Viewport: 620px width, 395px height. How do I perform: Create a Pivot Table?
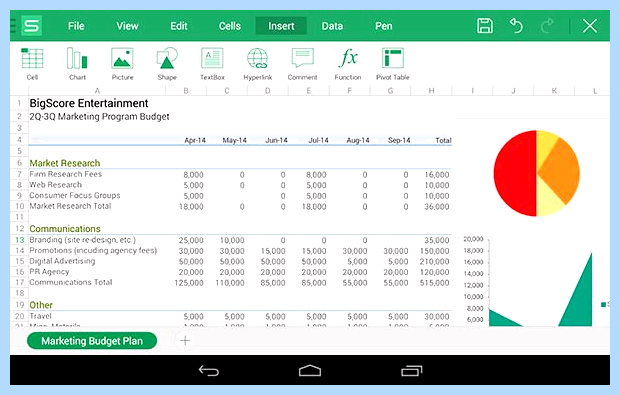(393, 64)
